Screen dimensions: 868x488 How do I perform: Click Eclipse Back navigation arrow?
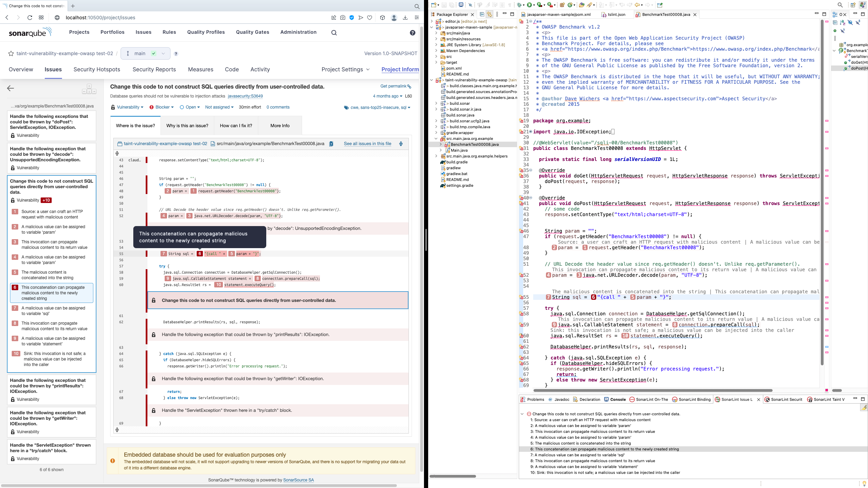point(638,5)
